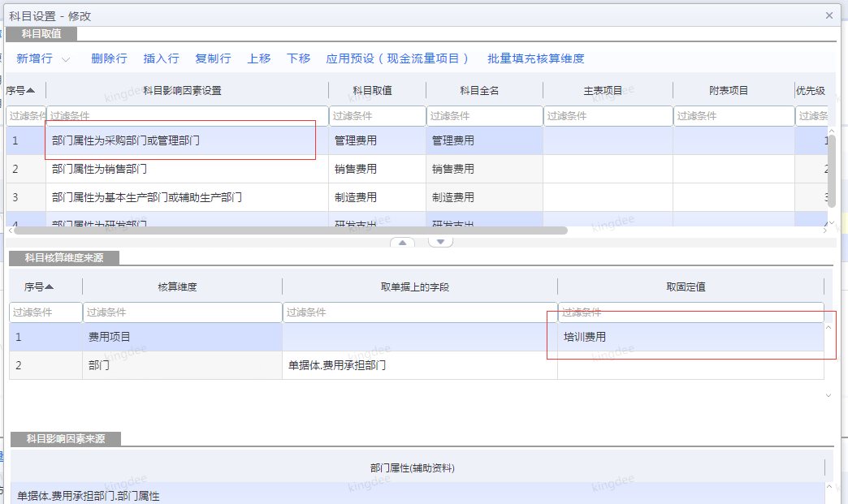
Task: Click the 培训费用 fixed value cell
Action: (690, 337)
